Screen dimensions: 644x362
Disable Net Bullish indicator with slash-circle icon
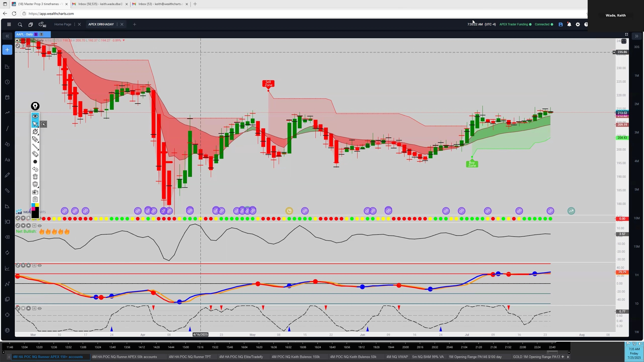18,226
